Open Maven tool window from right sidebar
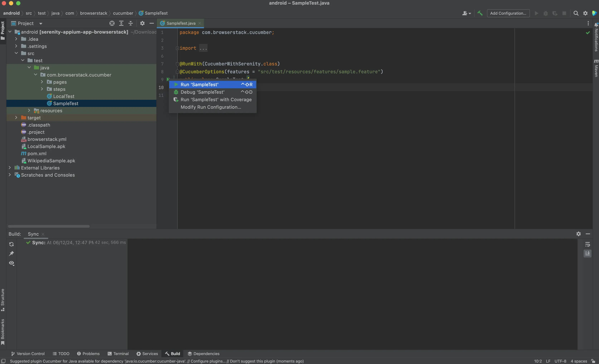Image resolution: width=599 pixels, height=364 pixels. click(x=596, y=68)
